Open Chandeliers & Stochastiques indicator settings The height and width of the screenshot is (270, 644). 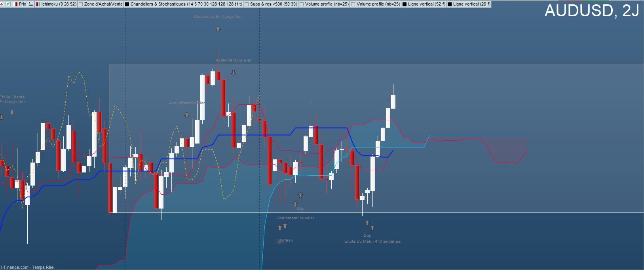pyautogui.click(x=186, y=4)
